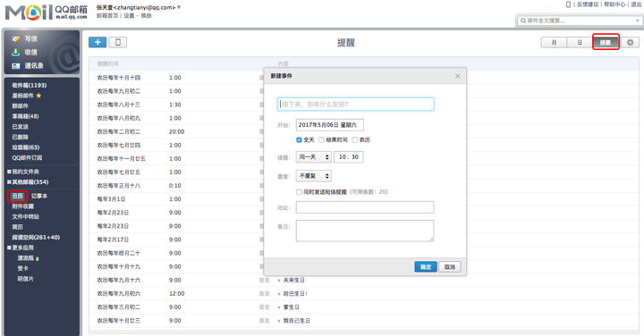This screenshot has height=336, width=644.
Task: Open the 通讯录 contacts icon
Action: (16, 65)
